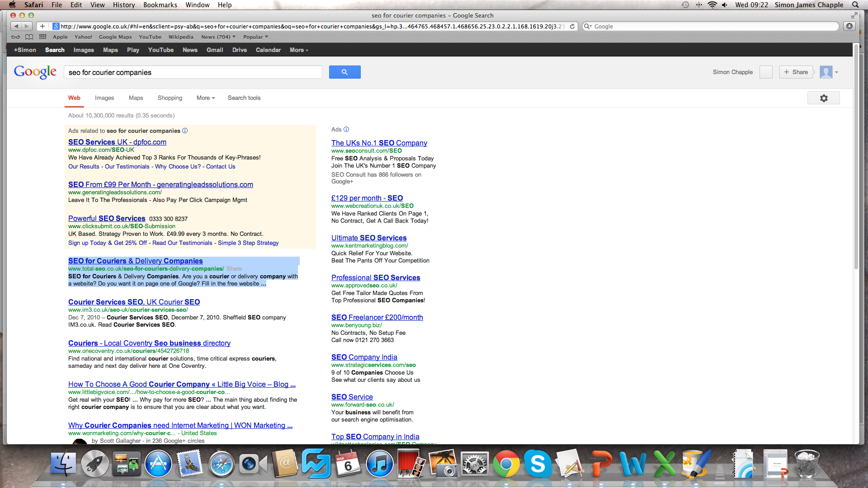Open Safari compass icon in the dock
This screenshot has height=488, width=868.
(x=221, y=464)
